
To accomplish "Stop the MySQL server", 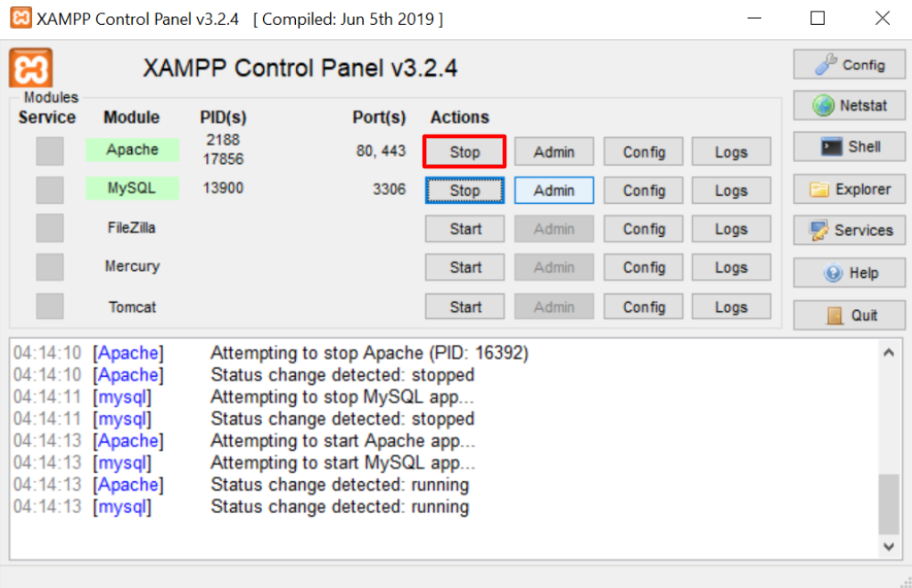I will pyautogui.click(x=464, y=190).
